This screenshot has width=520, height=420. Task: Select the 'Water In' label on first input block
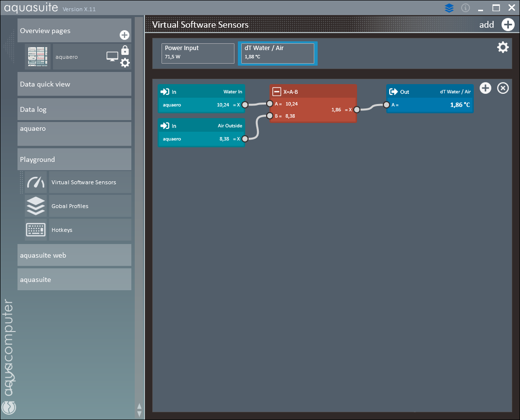233,92
